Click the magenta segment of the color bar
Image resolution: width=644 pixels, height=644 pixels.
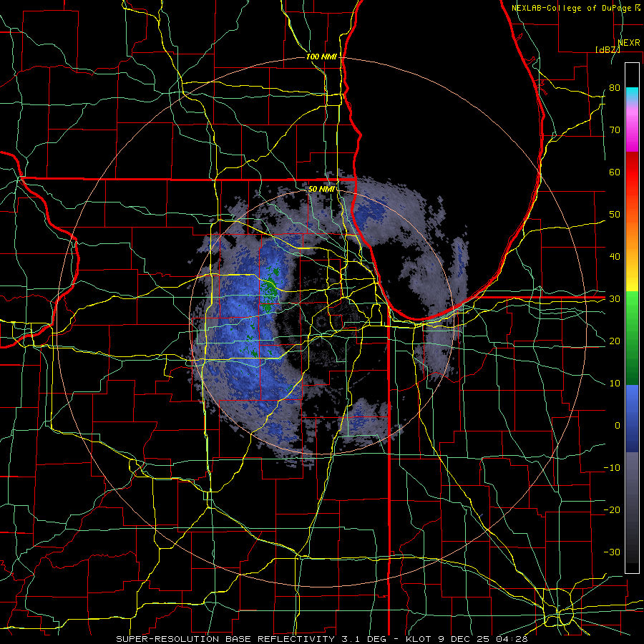632,131
